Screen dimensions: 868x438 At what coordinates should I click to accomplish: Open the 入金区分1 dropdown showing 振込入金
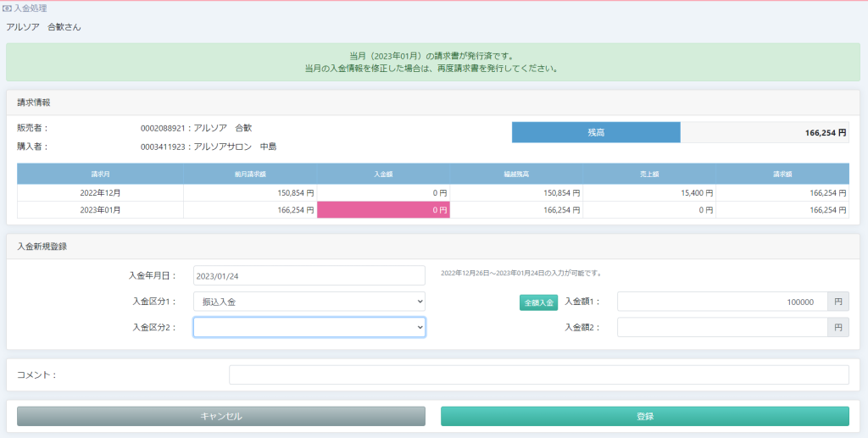tap(309, 302)
